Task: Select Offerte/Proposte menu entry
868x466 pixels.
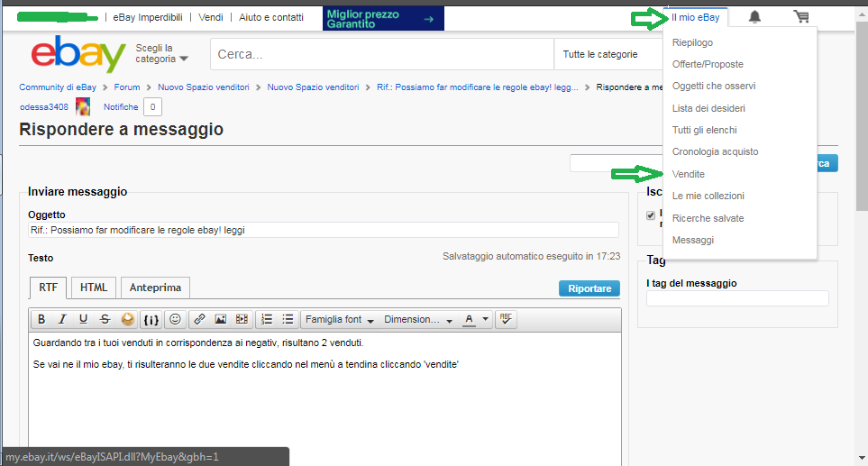Action: tap(708, 64)
